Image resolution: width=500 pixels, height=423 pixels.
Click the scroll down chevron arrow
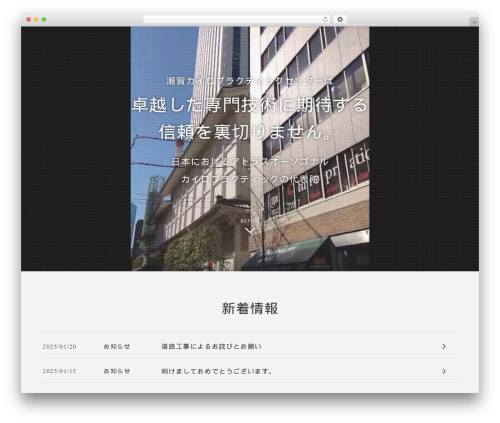click(250, 230)
